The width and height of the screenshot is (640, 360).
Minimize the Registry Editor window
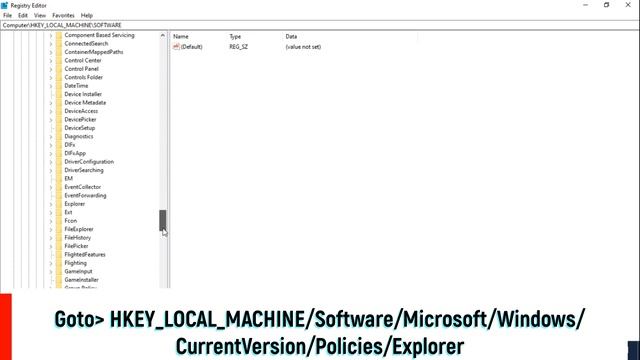[x=586, y=5]
